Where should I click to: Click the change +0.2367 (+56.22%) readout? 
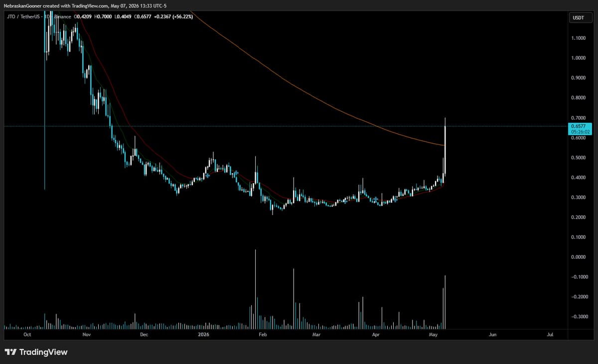pos(172,16)
